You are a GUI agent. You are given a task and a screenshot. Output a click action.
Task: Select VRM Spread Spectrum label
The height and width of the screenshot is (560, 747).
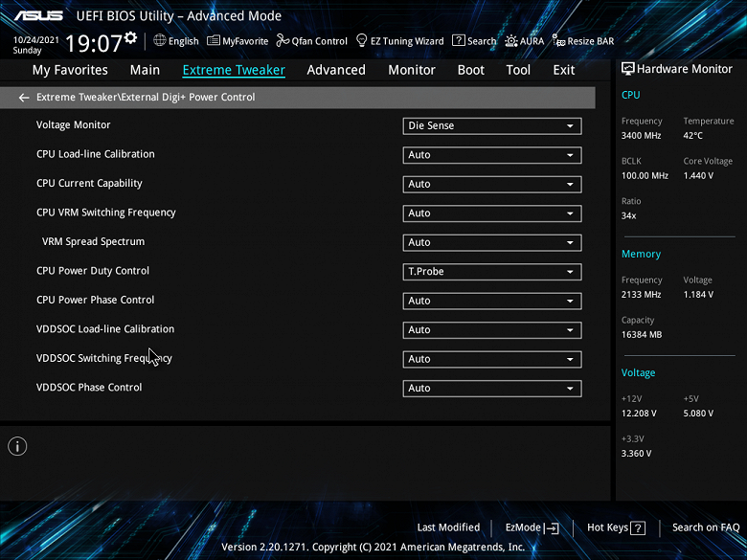click(x=94, y=241)
